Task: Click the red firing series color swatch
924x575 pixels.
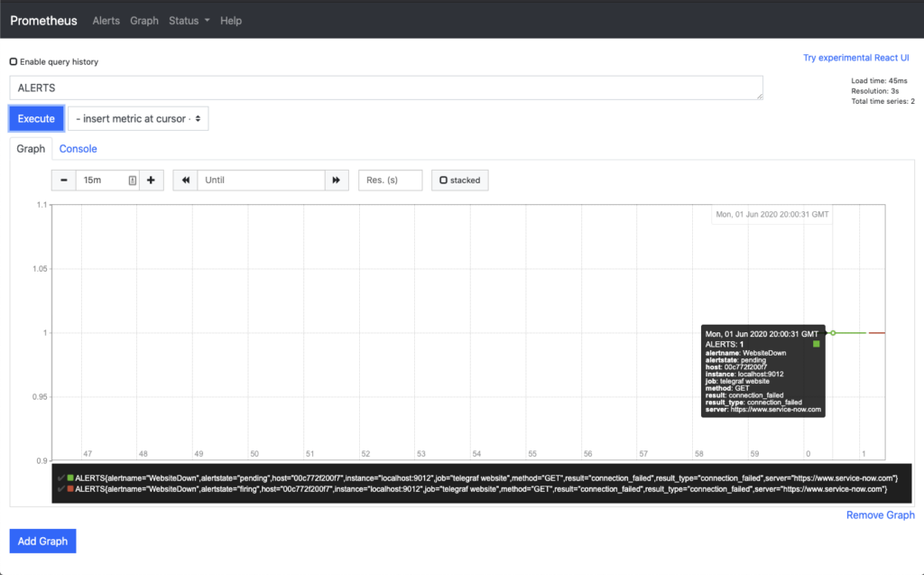Action: [x=70, y=489]
